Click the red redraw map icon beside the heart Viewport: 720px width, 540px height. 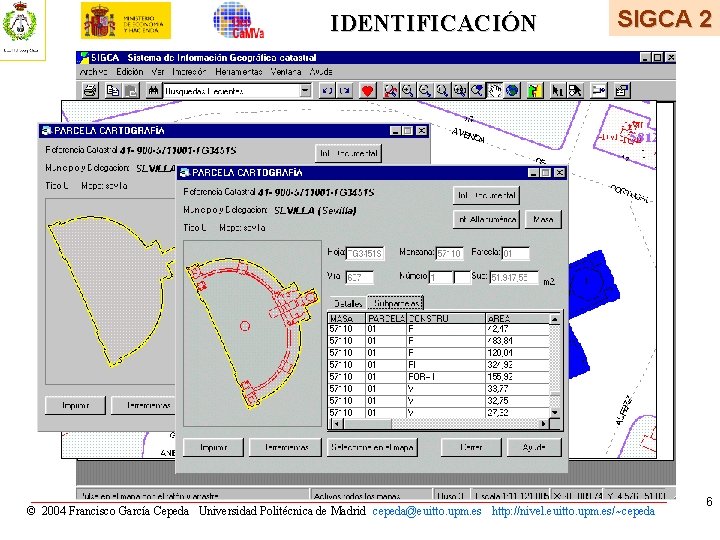(x=390, y=90)
